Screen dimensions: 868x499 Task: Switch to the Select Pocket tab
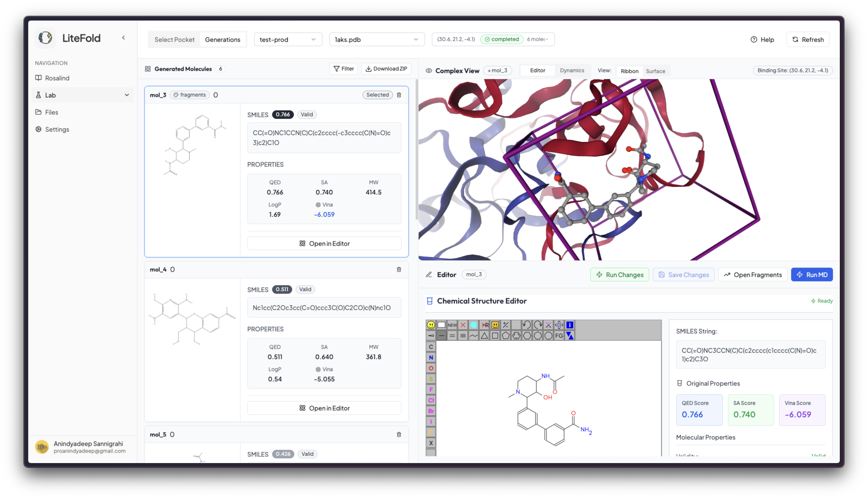174,39
